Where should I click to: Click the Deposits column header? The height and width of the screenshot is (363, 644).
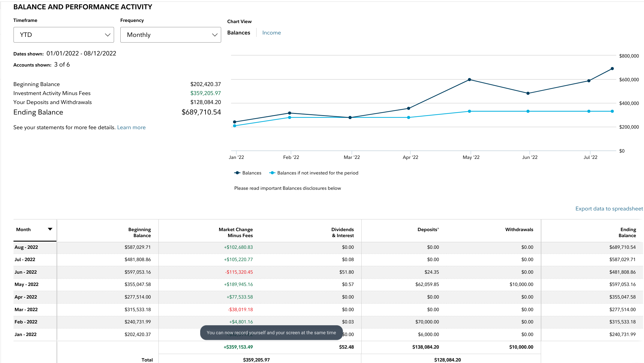tap(428, 230)
